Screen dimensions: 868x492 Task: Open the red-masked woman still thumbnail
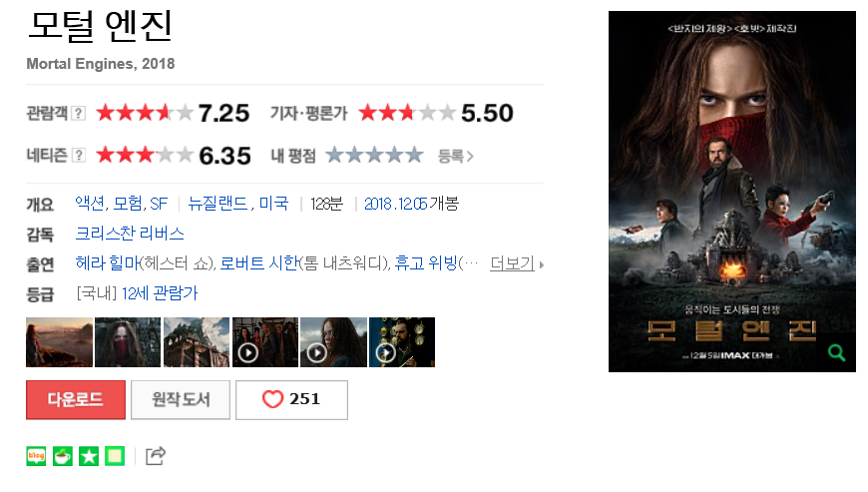click(x=128, y=342)
